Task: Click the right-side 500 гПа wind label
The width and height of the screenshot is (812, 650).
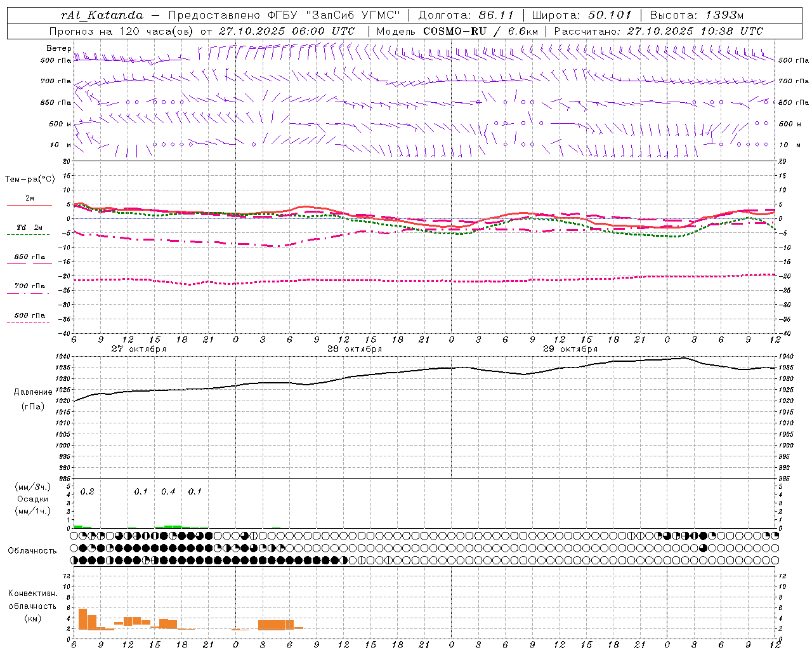Action: click(x=794, y=60)
